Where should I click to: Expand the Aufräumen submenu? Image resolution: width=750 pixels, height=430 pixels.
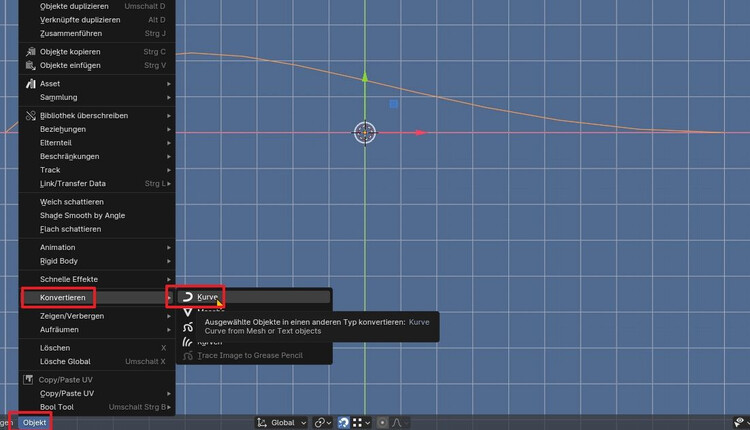(97, 330)
